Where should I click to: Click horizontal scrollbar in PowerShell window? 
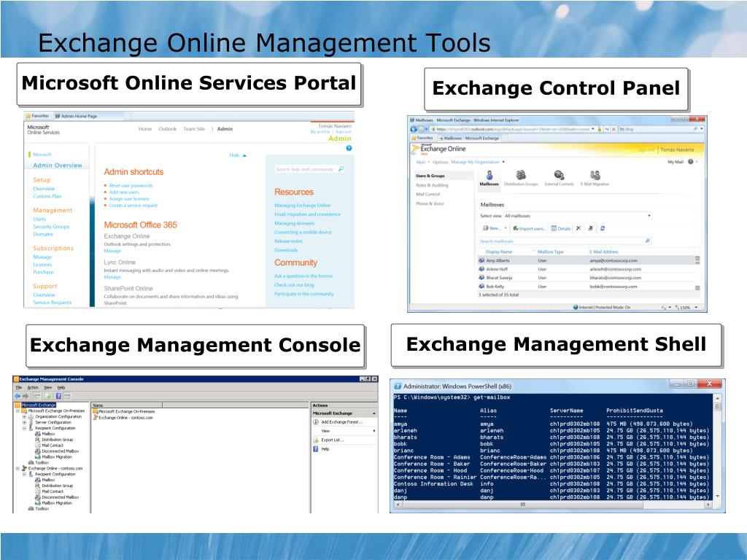(x=553, y=504)
